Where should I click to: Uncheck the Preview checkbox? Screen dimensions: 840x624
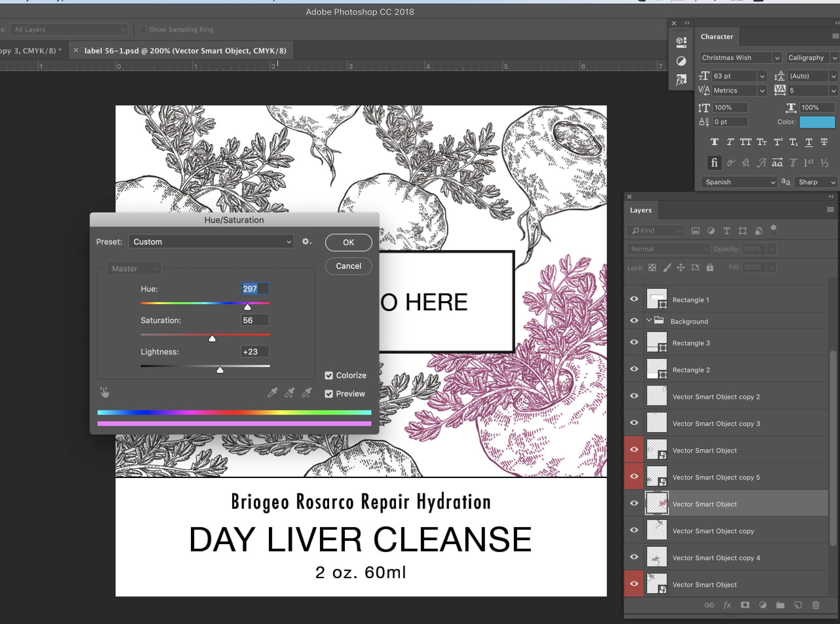328,394
